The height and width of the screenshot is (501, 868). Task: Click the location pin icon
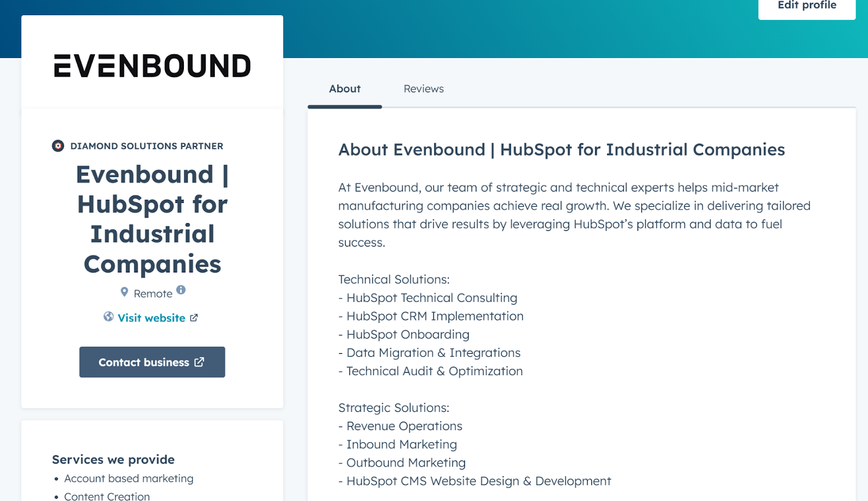pos(124,293)
